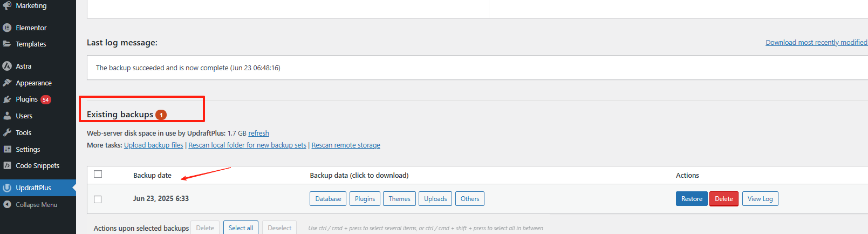Click the Elementor sidebar icon

click(x=7, y=28)
